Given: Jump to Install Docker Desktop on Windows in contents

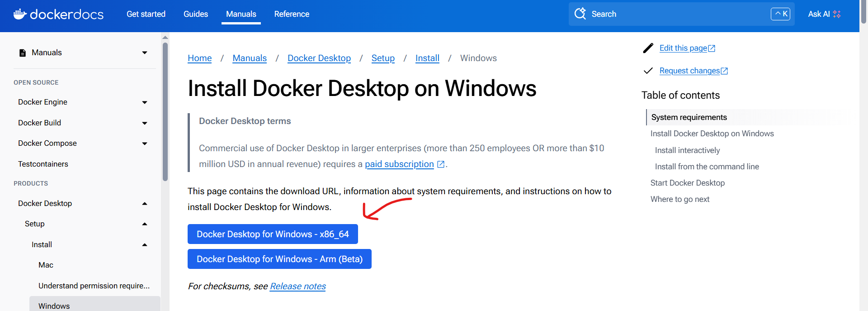Looking at the screenshot, I should (x=712, y=134).
